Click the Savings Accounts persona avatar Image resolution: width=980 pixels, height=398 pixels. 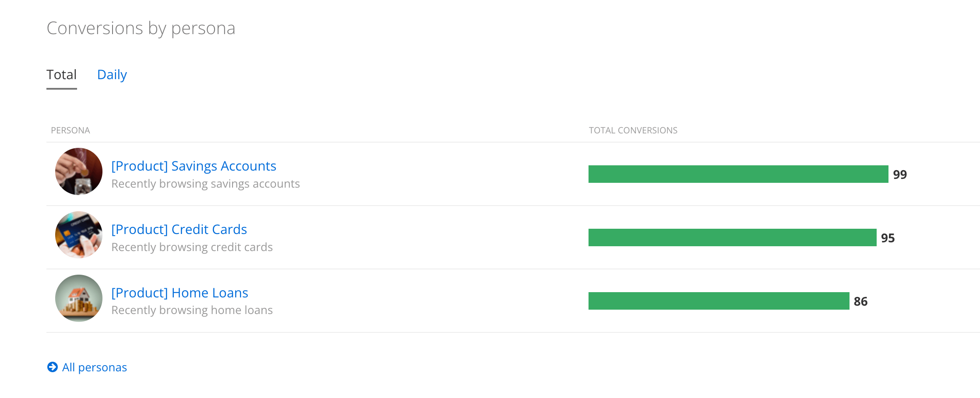[79, 171]
